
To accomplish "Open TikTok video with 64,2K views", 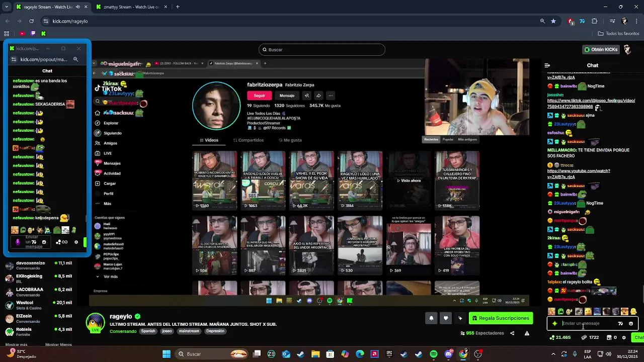I will point(311,180).
